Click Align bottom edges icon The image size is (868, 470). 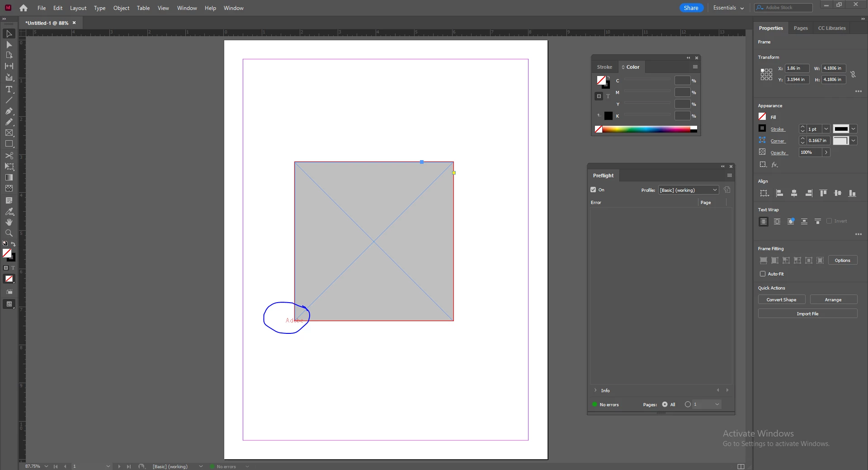852,193
